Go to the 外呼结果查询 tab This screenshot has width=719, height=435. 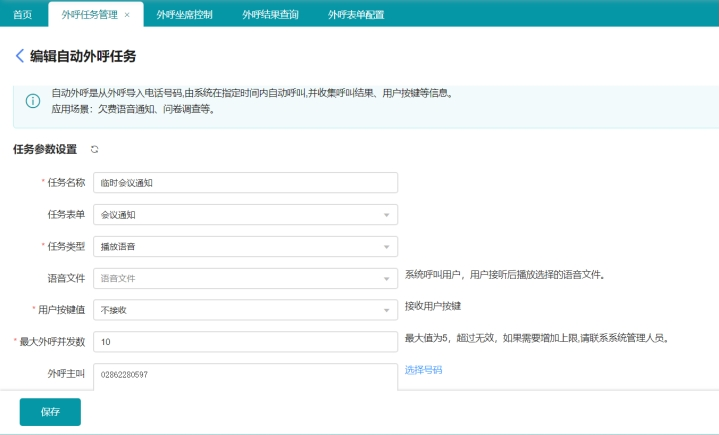[271, 14]
